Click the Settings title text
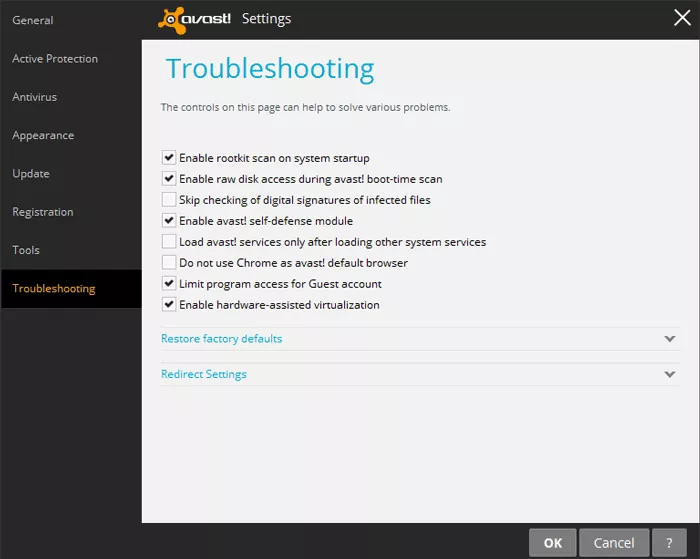The height and width of the screenshot is (559, 700). pos(267,19)
